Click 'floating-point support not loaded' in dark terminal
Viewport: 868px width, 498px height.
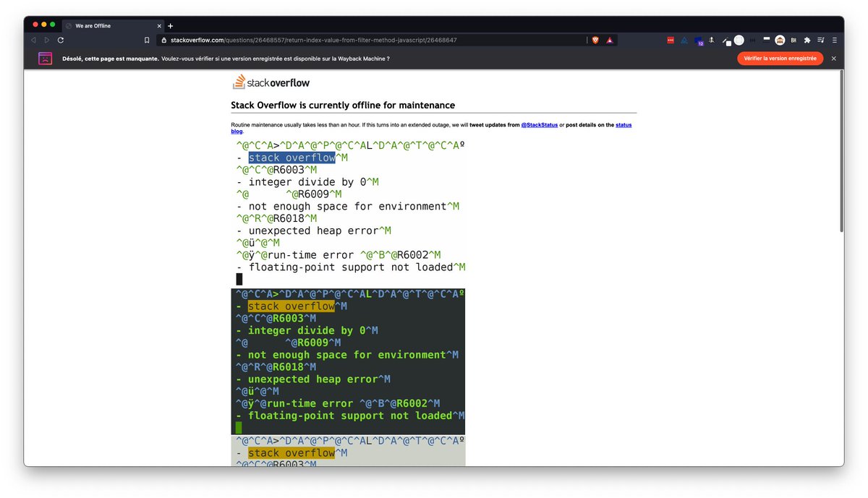point(350,416)
